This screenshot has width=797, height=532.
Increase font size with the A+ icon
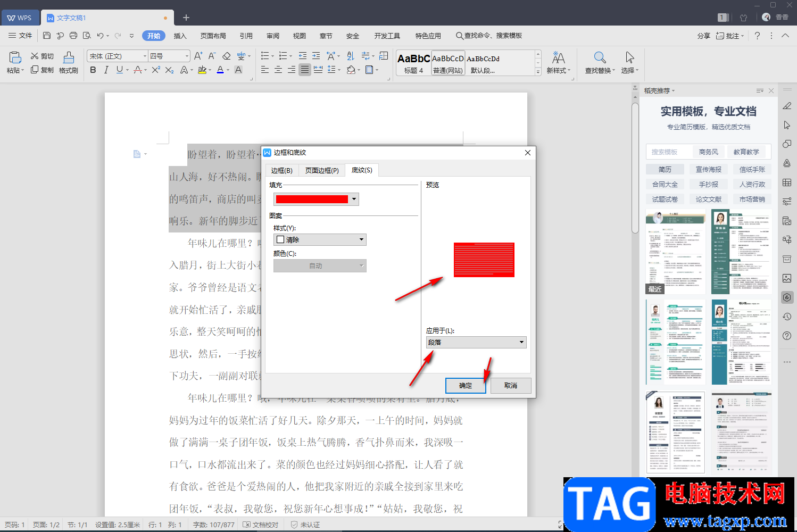198,56
